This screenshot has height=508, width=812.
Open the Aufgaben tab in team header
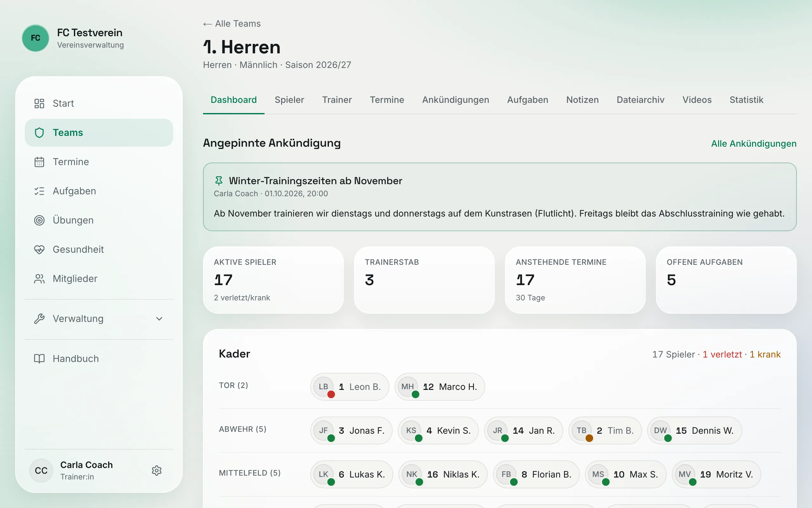tap(527, 100)
